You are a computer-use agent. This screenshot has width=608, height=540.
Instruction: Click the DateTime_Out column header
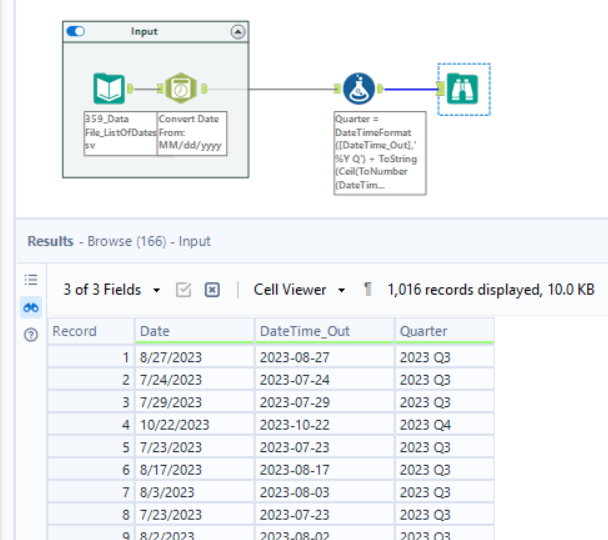[x=325, y=331]
